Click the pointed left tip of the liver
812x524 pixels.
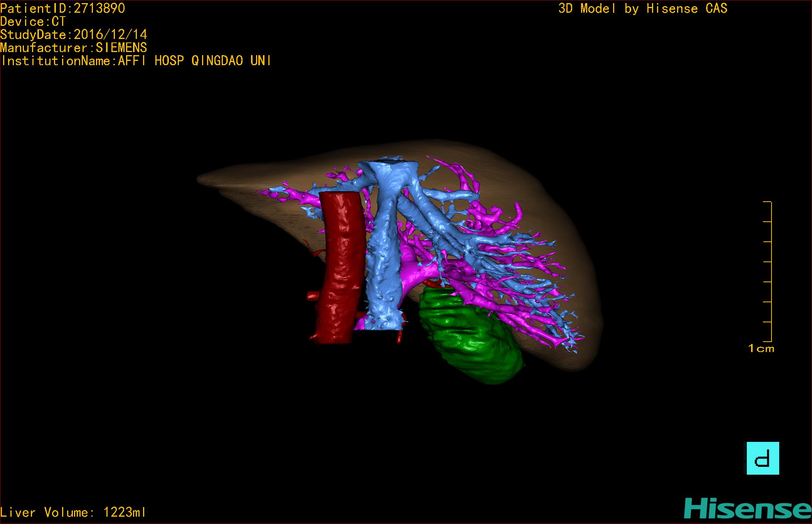point(202,179)
